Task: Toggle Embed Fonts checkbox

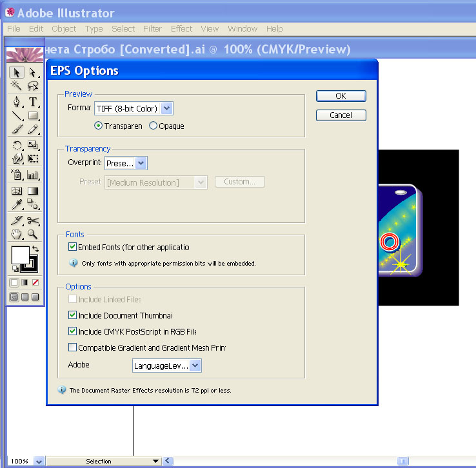Action: pyautogui.click(x=72, y=247)
